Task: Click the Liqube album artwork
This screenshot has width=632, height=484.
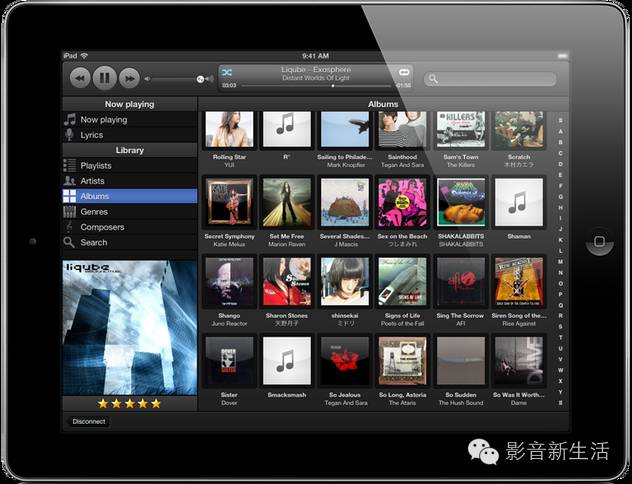Action: 130,328
